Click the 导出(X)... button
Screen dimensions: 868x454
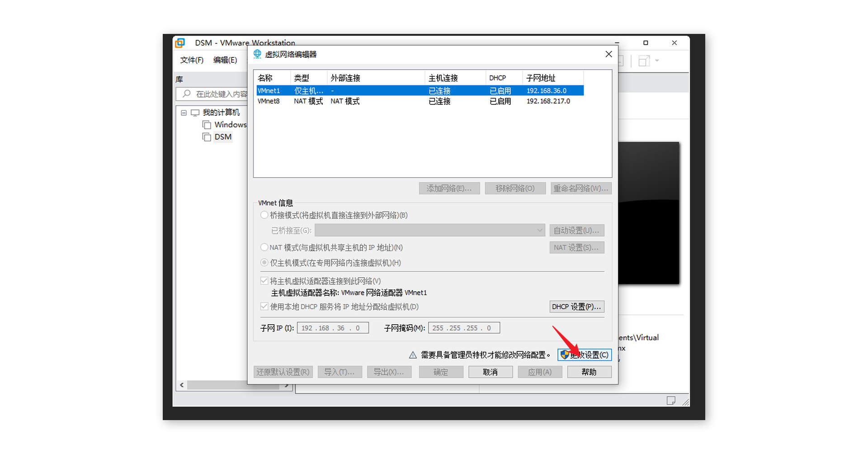tap(389, 372)
